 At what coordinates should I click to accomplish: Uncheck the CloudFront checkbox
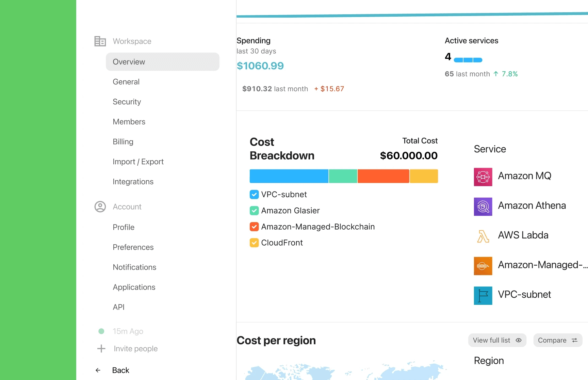(x=254, y=243)
